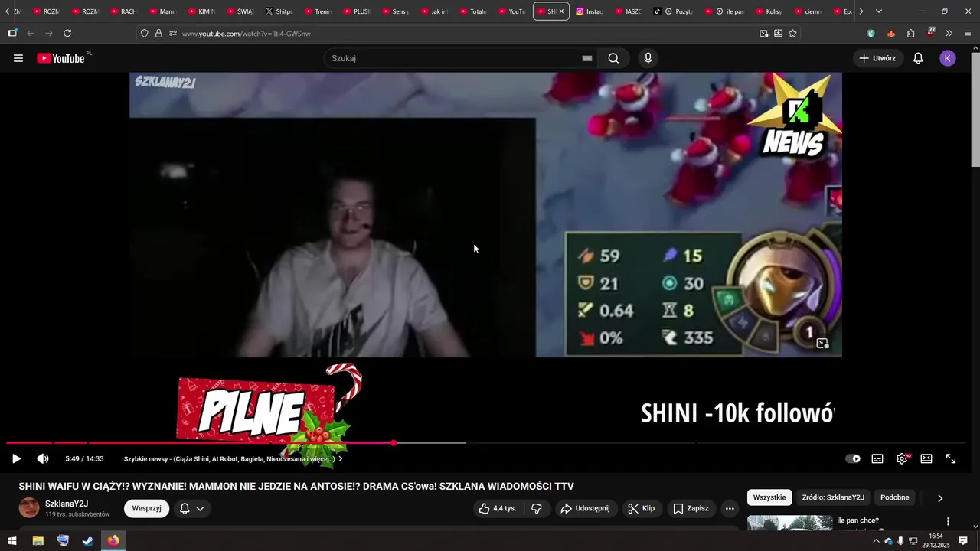Image resolution: width=980 pixels, height=551 pixels.
Task: Bookmark this page with star icon
Action: tap(792, 34)
